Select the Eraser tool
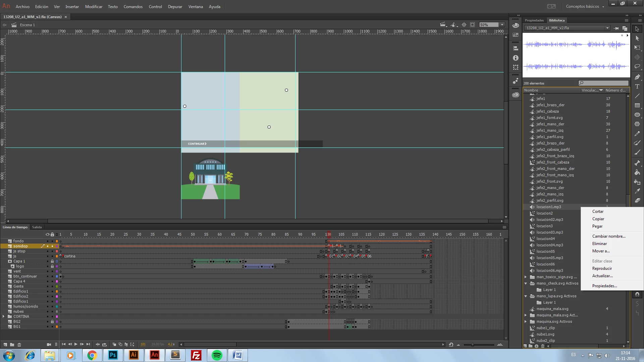Image resolution: width=644 pixels, height=362 pixels. click(x=637, y=200)
